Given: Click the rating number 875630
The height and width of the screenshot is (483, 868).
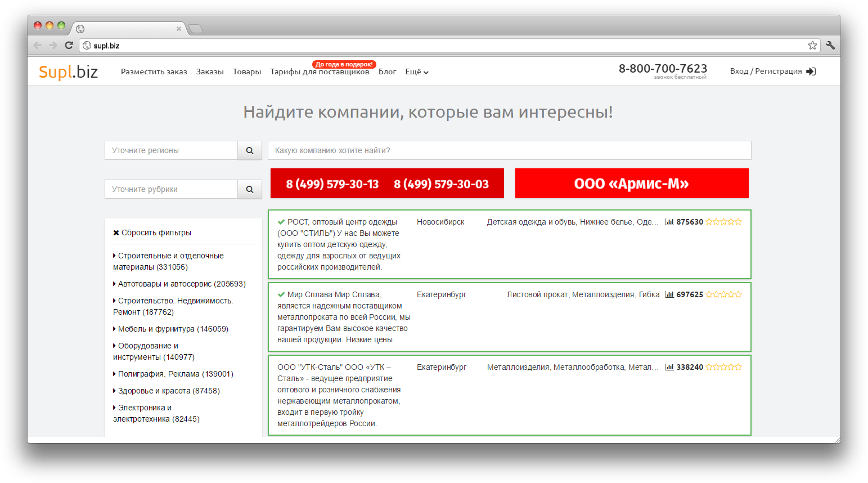Looking at the screenshot, I should pos(690,222).
